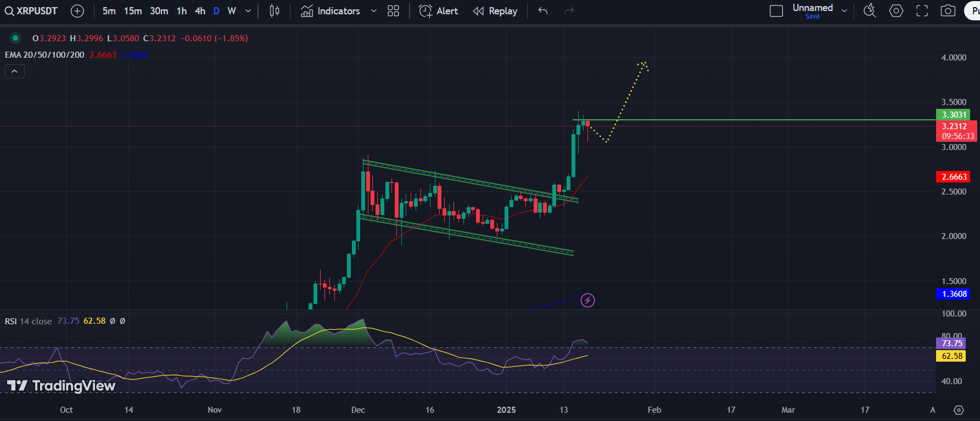Click the current price 3.2312 label

(956, 131)
